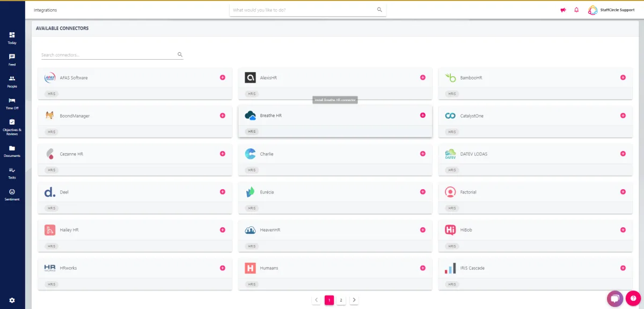Open Sentiment from the sidebar

[x=12, y=195]
